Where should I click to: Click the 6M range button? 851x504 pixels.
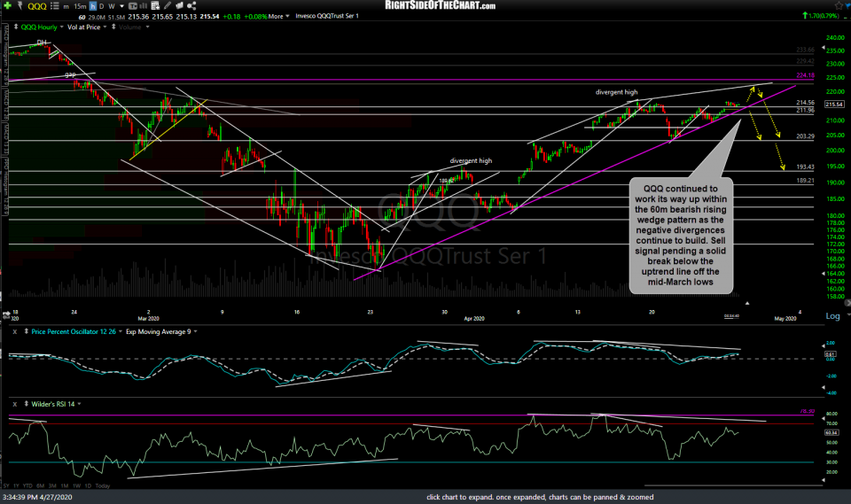click(41, 486)
